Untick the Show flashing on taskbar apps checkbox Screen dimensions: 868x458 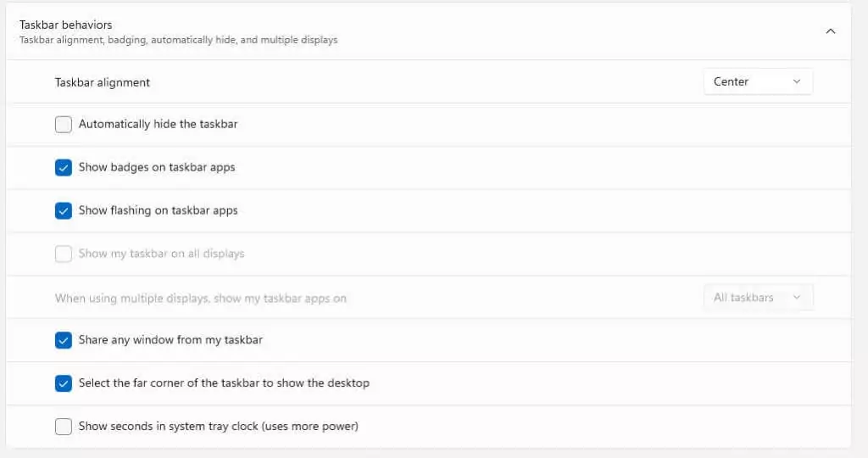[x=63, y=210]
